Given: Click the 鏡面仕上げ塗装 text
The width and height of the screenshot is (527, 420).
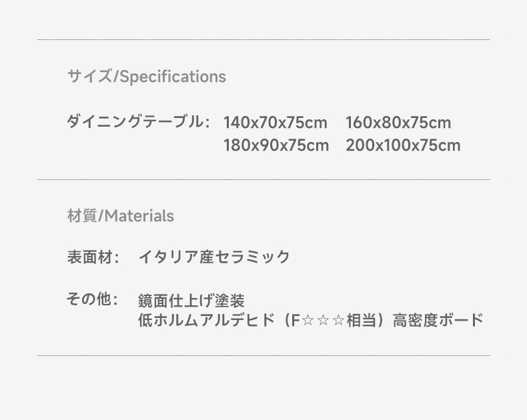Looking at the screenshot, I should click(x=191, y=301).
